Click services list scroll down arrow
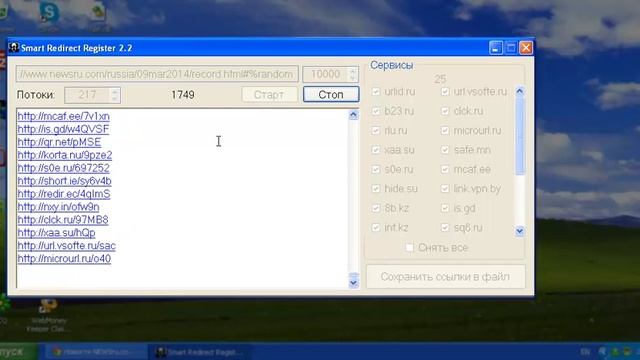 point(520,231)
